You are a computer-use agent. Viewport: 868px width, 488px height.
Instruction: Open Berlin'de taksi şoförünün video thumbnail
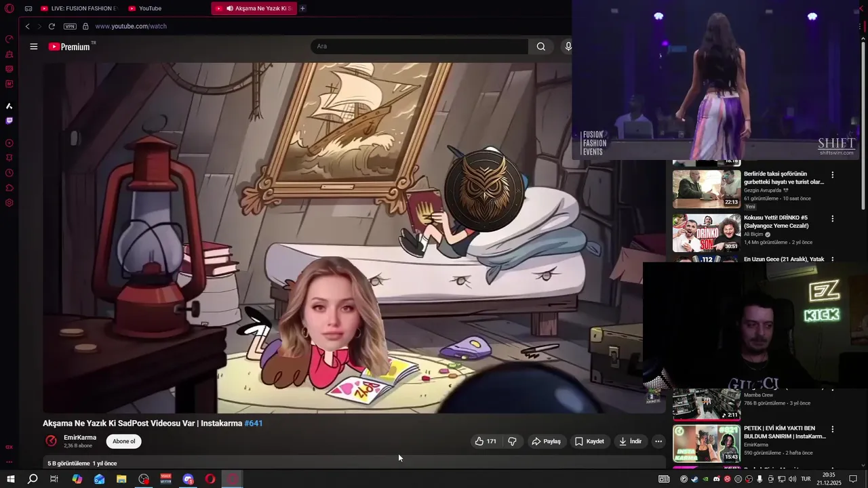point(706,188)
